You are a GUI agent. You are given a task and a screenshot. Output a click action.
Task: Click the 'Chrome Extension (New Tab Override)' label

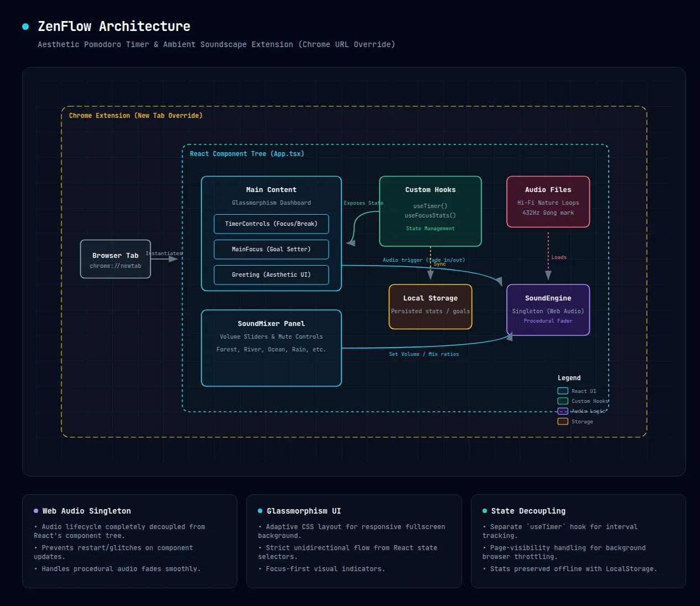coord(136,116)
